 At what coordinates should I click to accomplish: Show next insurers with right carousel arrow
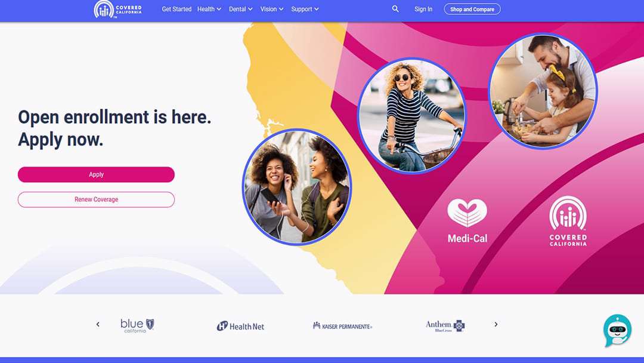[x=496, y=324]
